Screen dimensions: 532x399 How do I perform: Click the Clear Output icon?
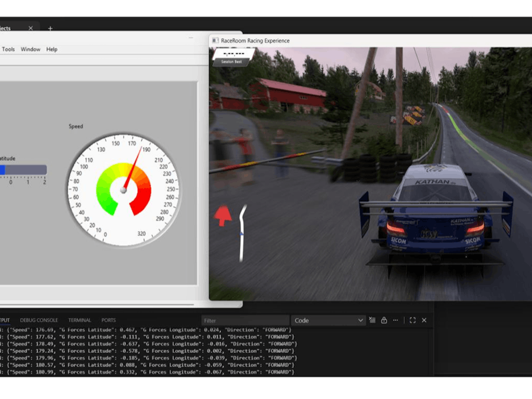pos(372,320)
